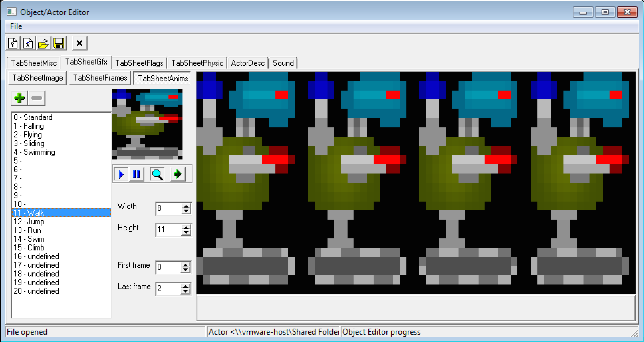Click the new object file icon
644x342 pixels.
tap(13, 43)
